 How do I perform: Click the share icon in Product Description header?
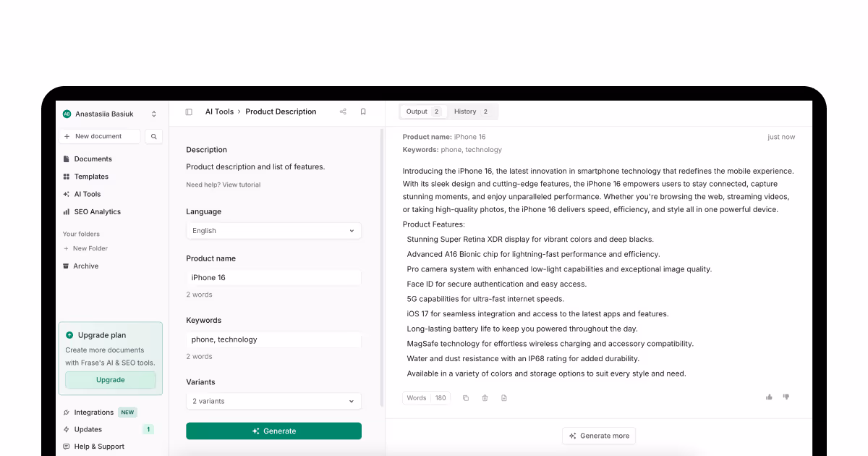pos(343,112)
